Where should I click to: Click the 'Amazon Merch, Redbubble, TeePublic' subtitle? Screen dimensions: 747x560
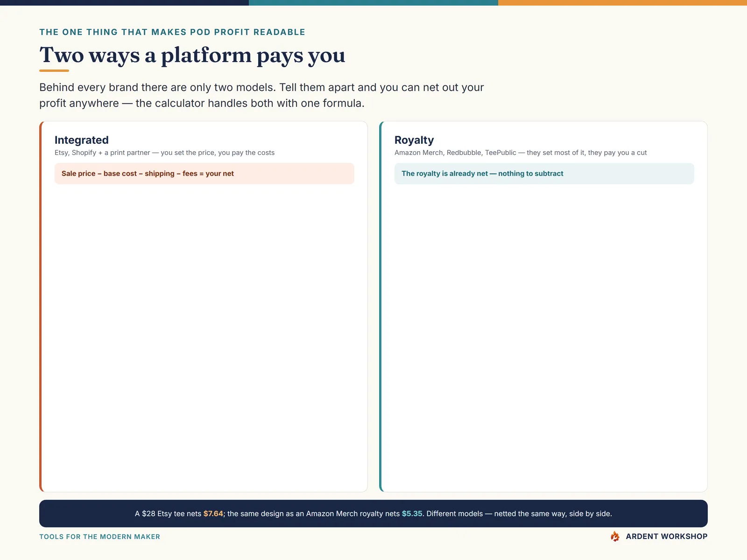[521, 153]
